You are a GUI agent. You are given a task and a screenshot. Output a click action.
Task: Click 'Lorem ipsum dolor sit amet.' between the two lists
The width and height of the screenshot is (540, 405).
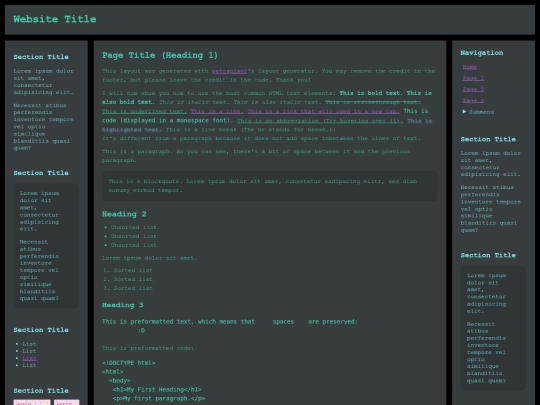click(150, 258)
